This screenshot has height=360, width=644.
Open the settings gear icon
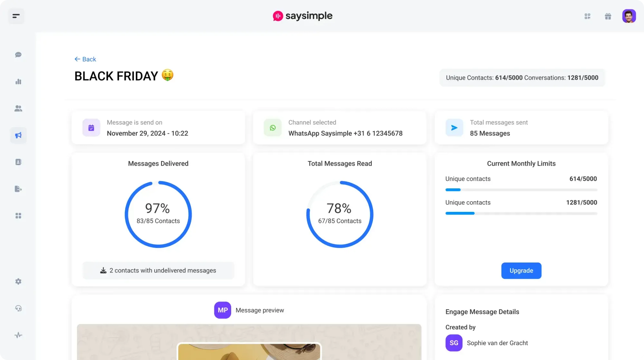point(18,281)
